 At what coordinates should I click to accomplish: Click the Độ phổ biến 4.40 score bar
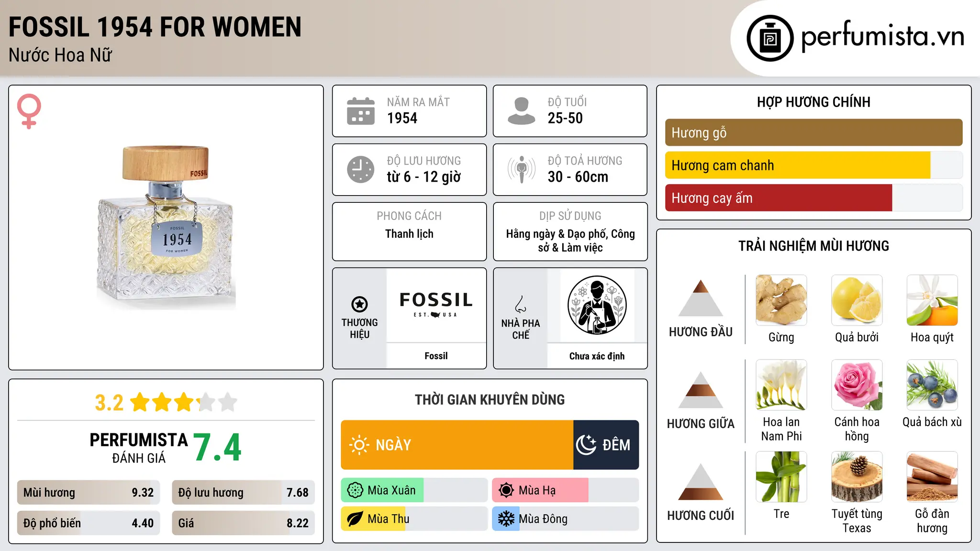[89, 523]
